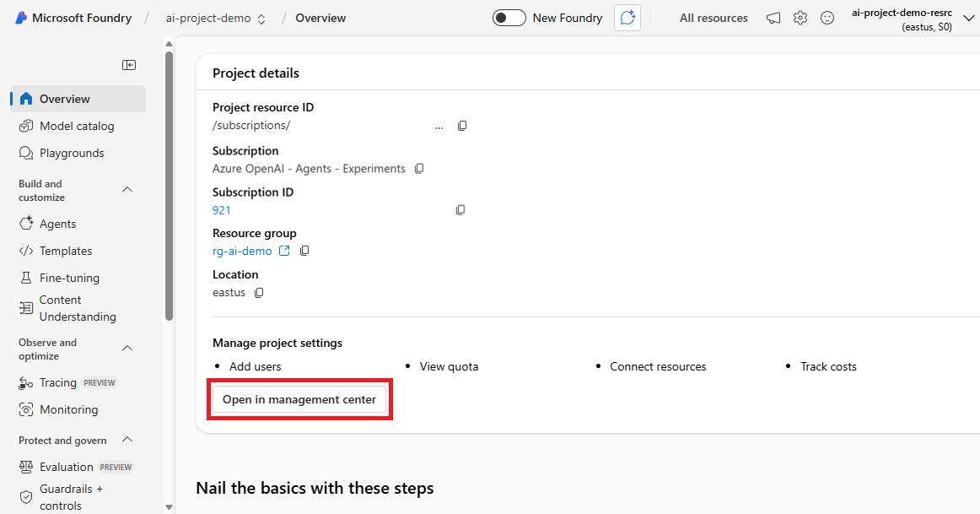Expand the ai-project-demo-resrc resource dropdown
The image size is (980, 514).
[x=969, y=19]
